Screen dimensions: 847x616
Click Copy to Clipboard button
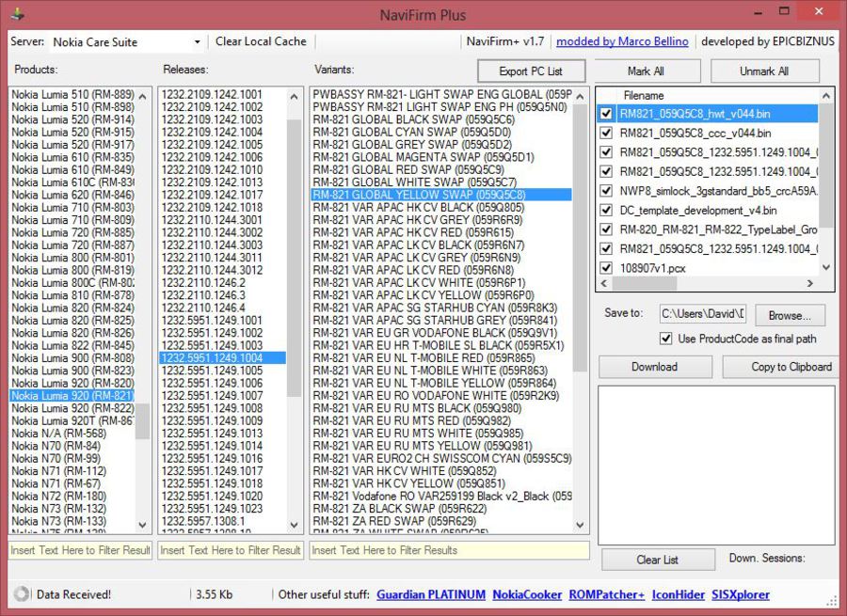coord(783,367)
